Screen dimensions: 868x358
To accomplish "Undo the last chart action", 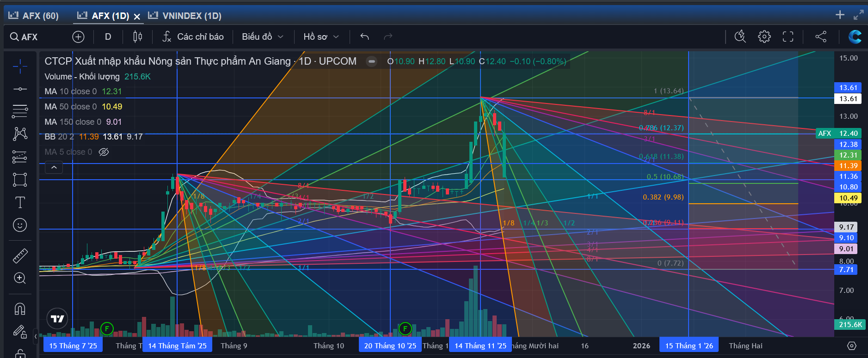I will pyautogui.click(x=364, y=37).
